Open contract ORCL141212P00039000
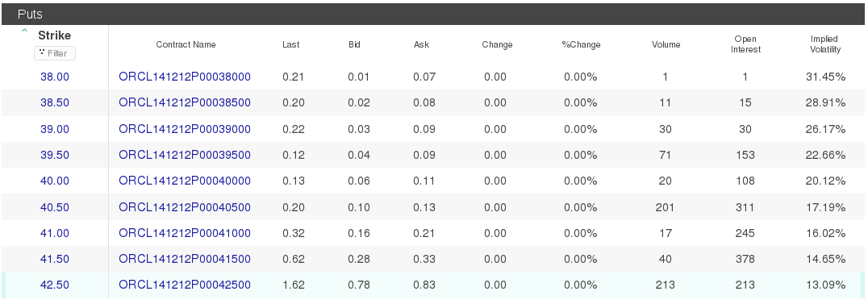 pos(185,129)
